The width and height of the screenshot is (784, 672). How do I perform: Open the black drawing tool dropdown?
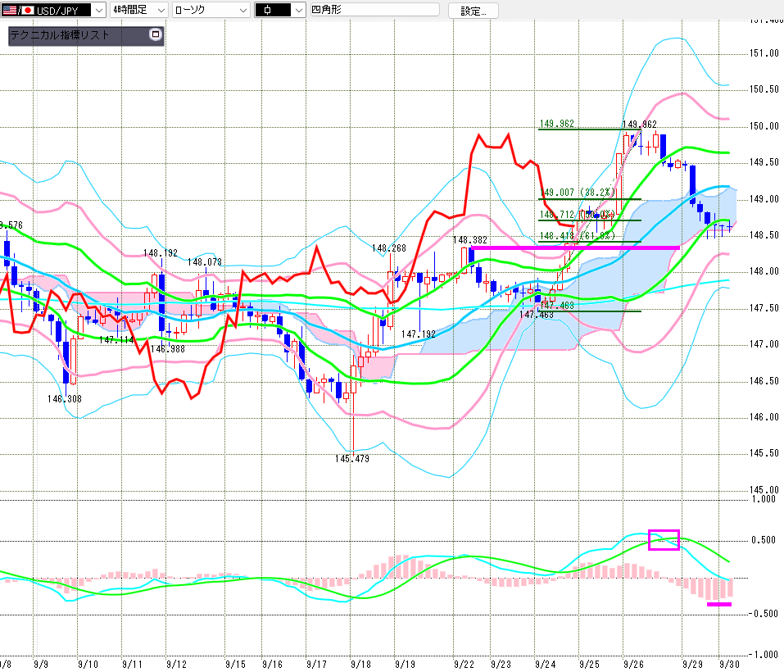pyautogui.click(x=279, y=10)
